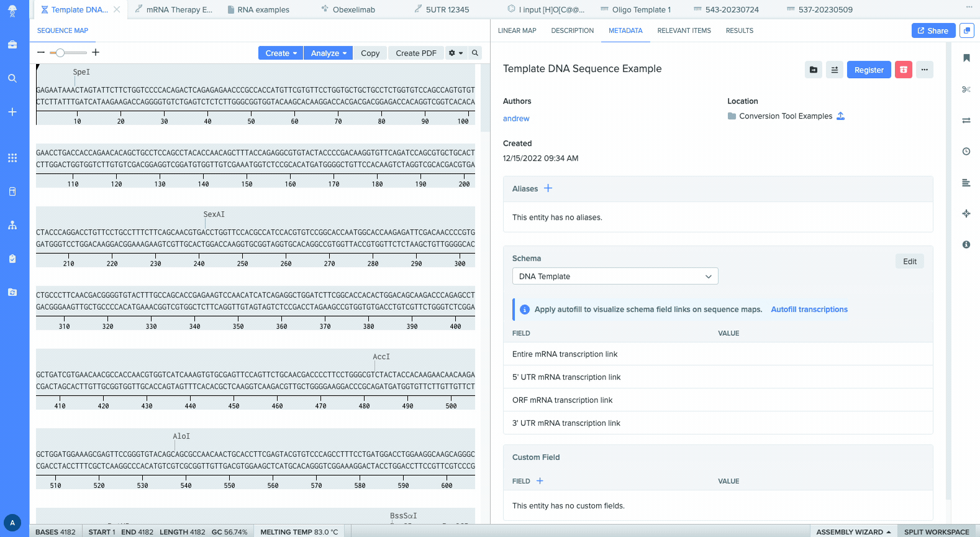Open the Linear Map tab
The image size is (980, 537).
point(517,30)
